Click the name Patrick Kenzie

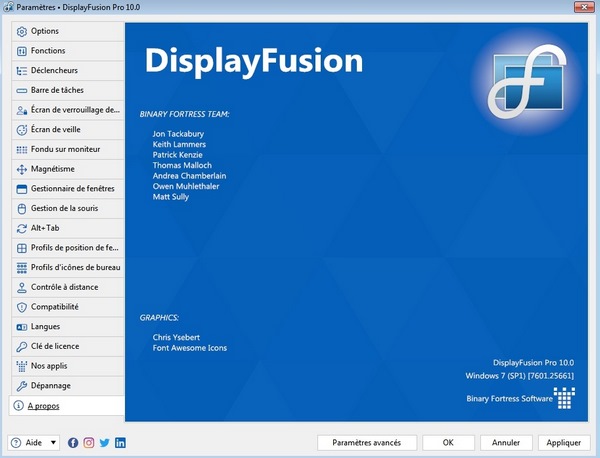click(178, 155)
